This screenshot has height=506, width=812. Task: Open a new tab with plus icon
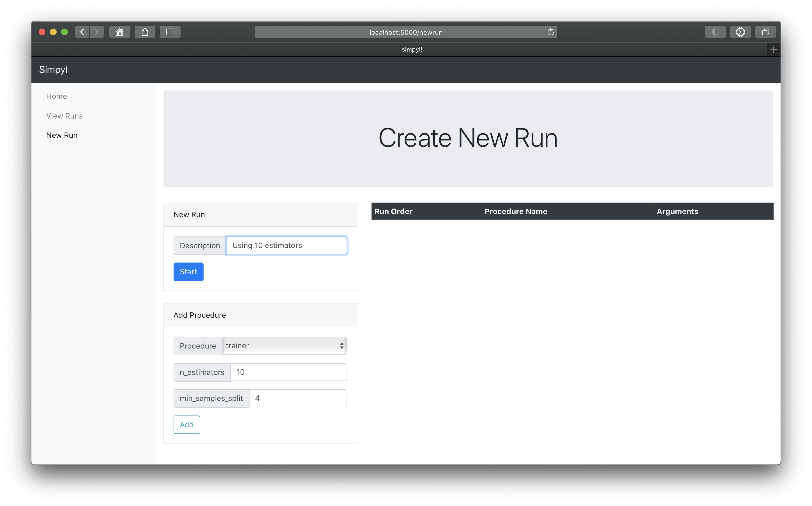coord(773,50)
